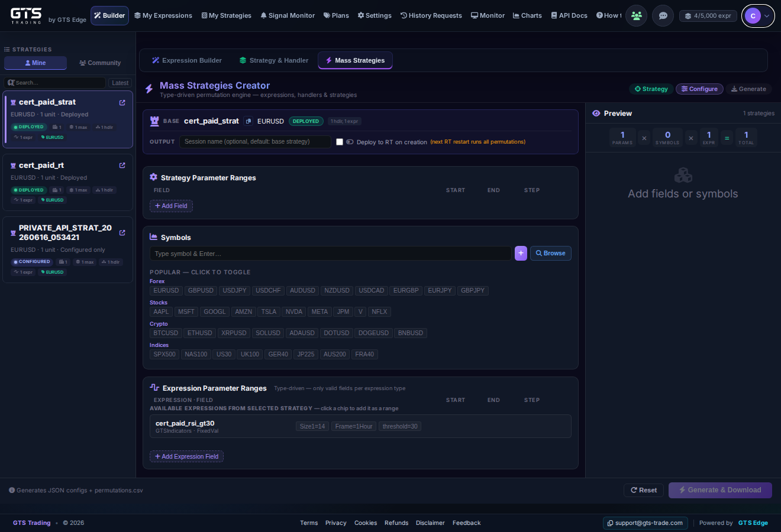
Task: Toggle the NAS100 index symbol chip
Action: [x=196, y=354]
